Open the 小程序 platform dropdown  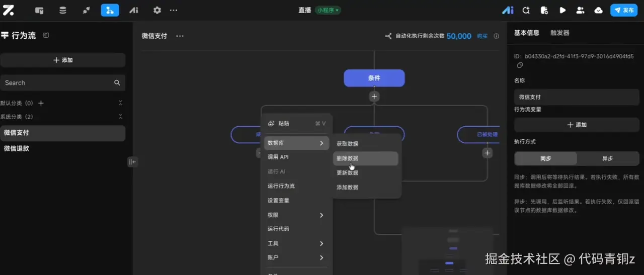pos(328,10)
